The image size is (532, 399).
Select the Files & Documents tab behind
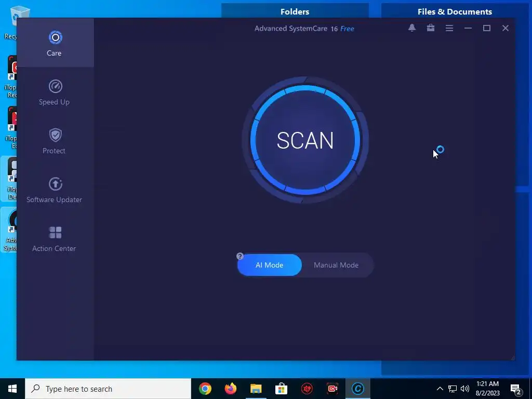click(455, 11)
